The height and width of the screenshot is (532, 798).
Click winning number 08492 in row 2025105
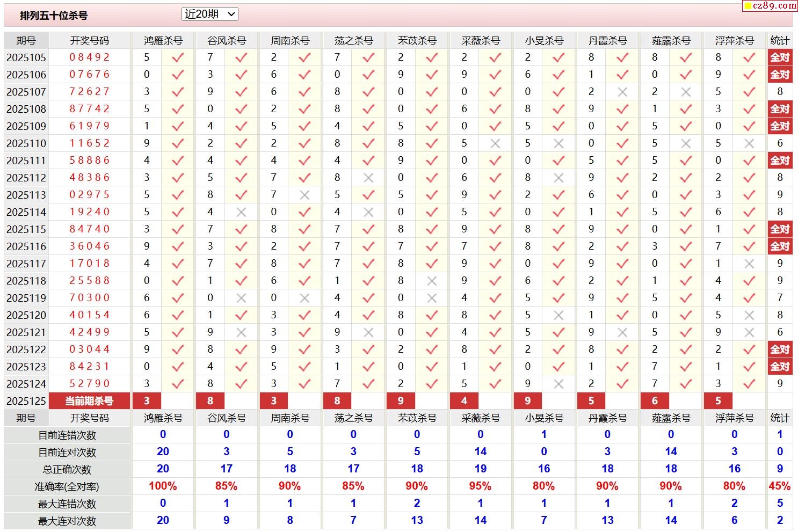pyautogui.click(x=90, y=57)
